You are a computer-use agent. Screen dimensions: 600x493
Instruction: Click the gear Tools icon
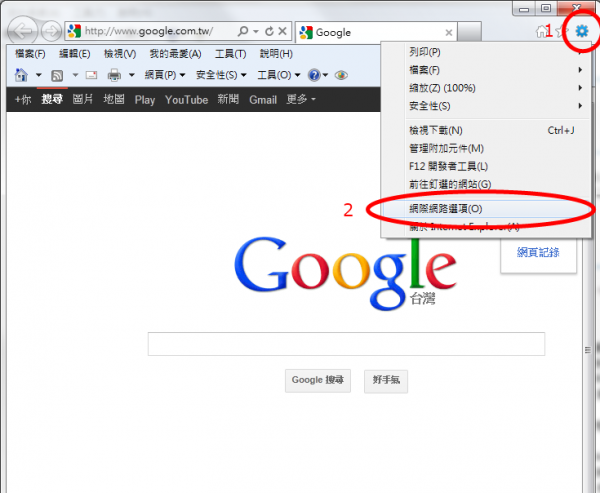point(581,32)
